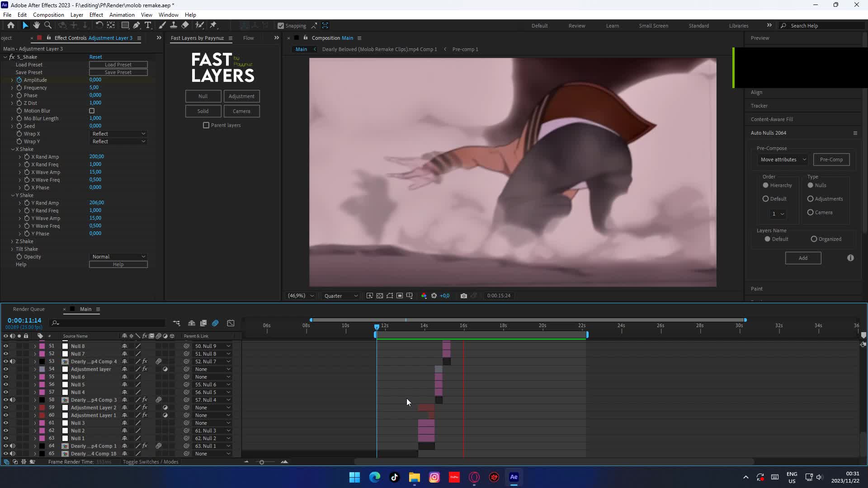Switch to the Render Queue tab
Viewport: 868px width, 488px height.
29,309
